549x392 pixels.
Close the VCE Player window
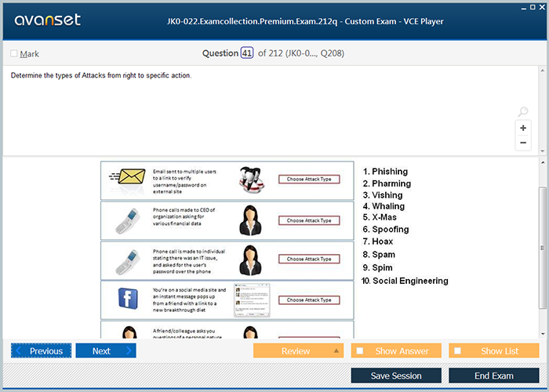point(542,7)
